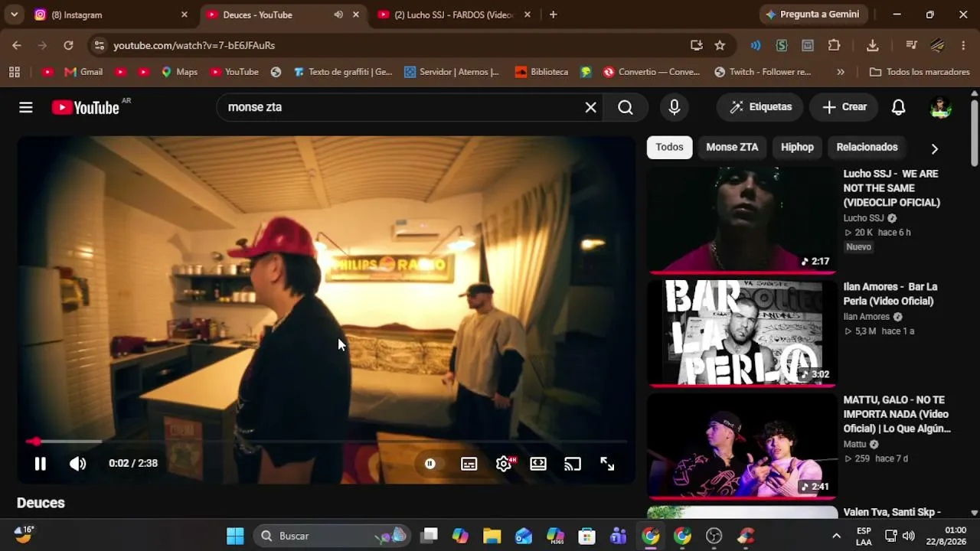Open the tab search dropdown

coord(14,15)
